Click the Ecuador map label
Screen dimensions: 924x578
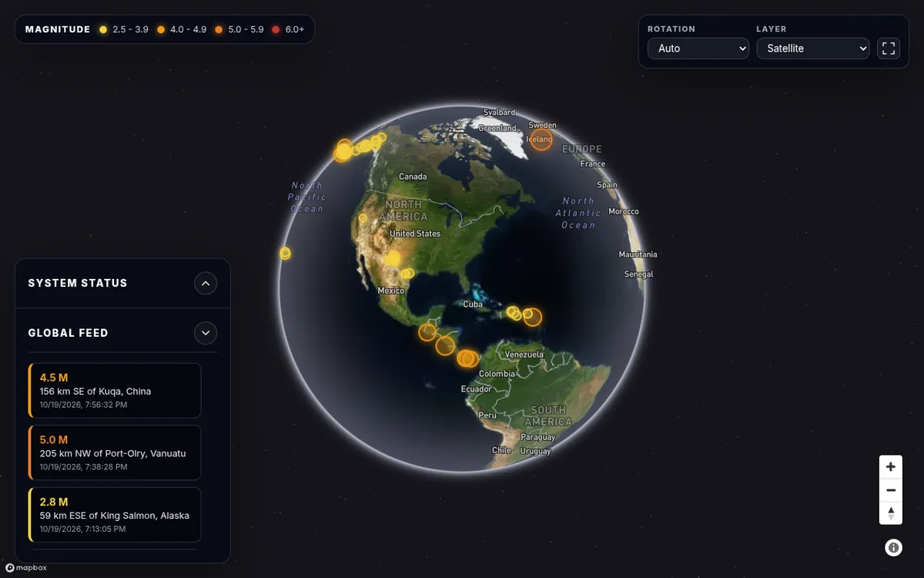(476, 389)
